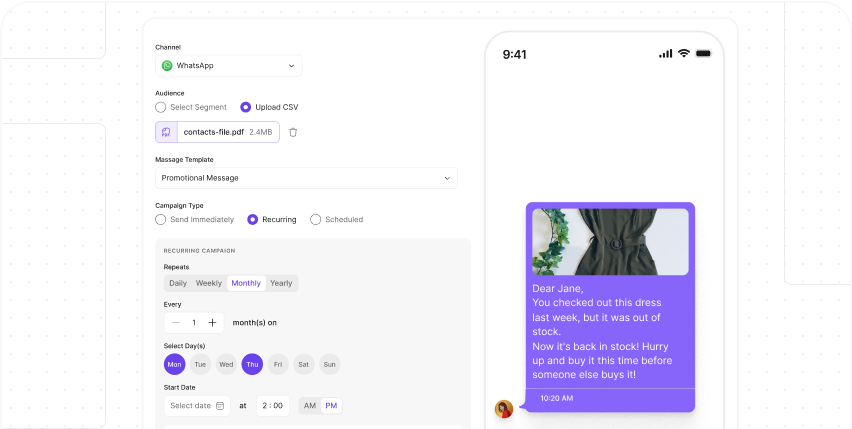
Task: Delete uploaded file with trash icon
Action: pos(293,132)
